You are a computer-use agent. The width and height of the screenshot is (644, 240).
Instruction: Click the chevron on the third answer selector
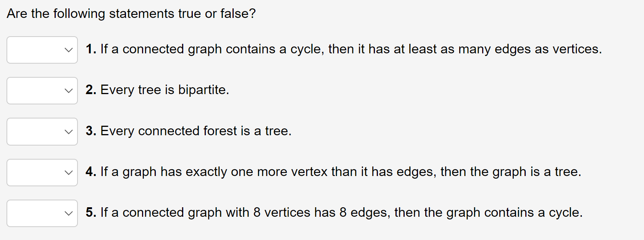68,131
